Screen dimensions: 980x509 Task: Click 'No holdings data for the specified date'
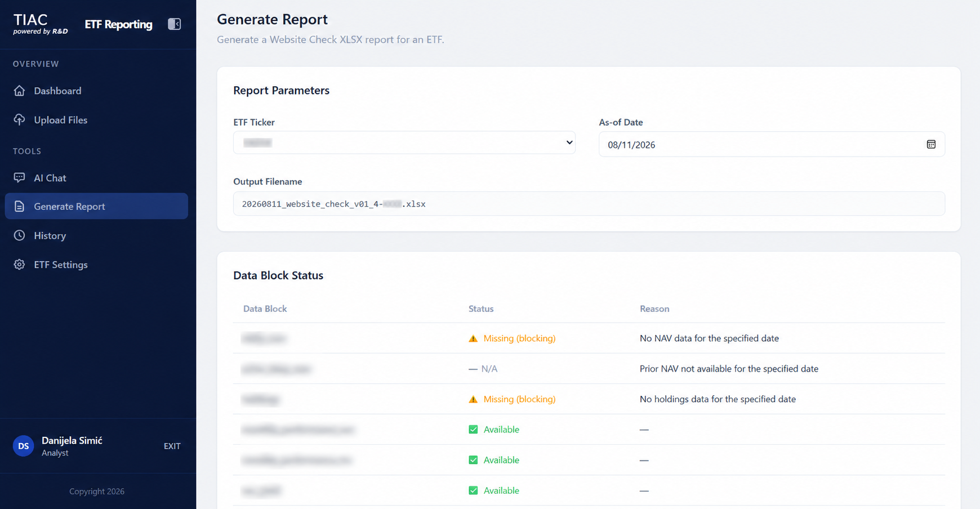[718, 399]
